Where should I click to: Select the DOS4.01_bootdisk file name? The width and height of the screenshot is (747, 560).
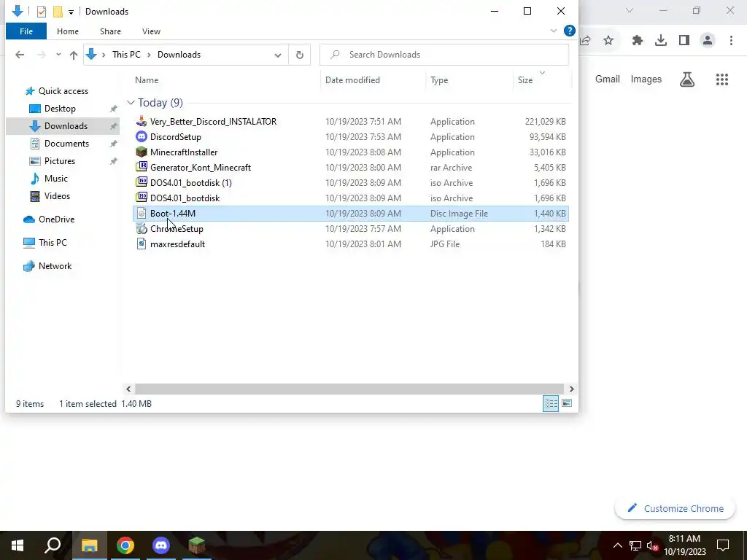pos(185,198)
